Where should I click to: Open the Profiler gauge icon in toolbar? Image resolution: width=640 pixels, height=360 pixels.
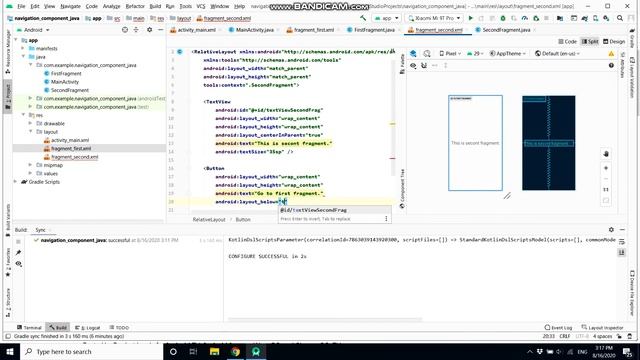(524, 18)
